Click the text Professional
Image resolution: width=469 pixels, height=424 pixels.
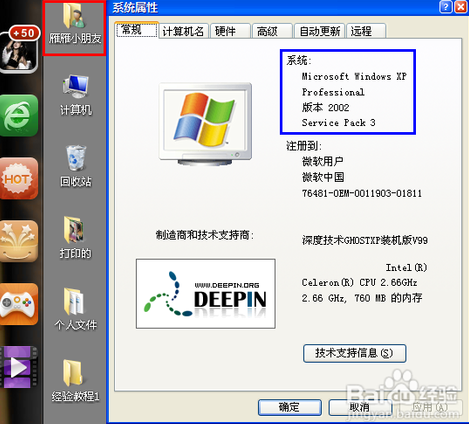point(333,92)
